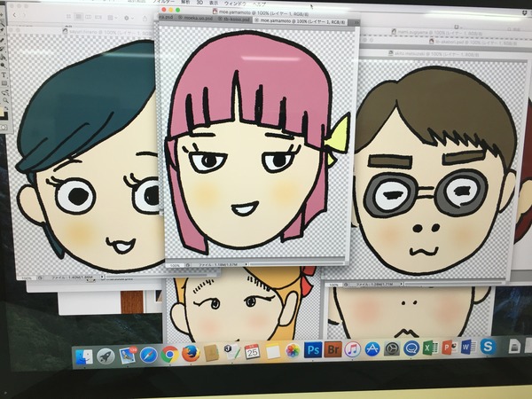This screenshot has width=532, height=399.
Task: Launch the Photos app in the Dock
Action: click(x=292, y=351)
